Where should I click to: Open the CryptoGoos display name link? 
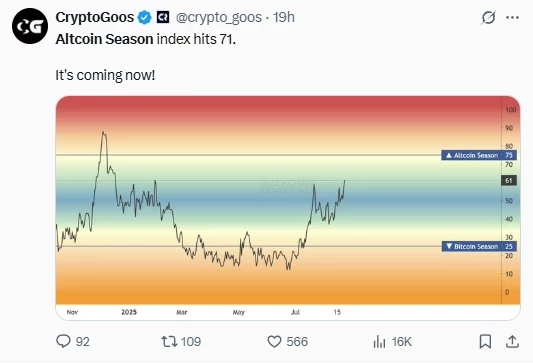coord(94,17)
